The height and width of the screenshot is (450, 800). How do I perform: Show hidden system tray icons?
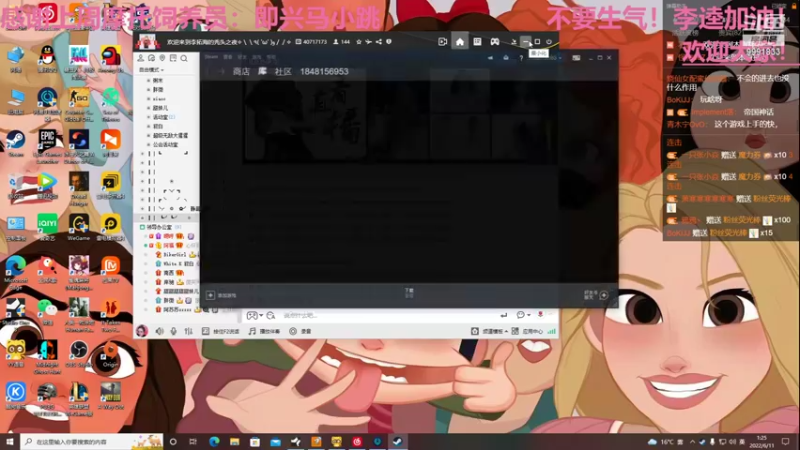click(x=692, y=442)
